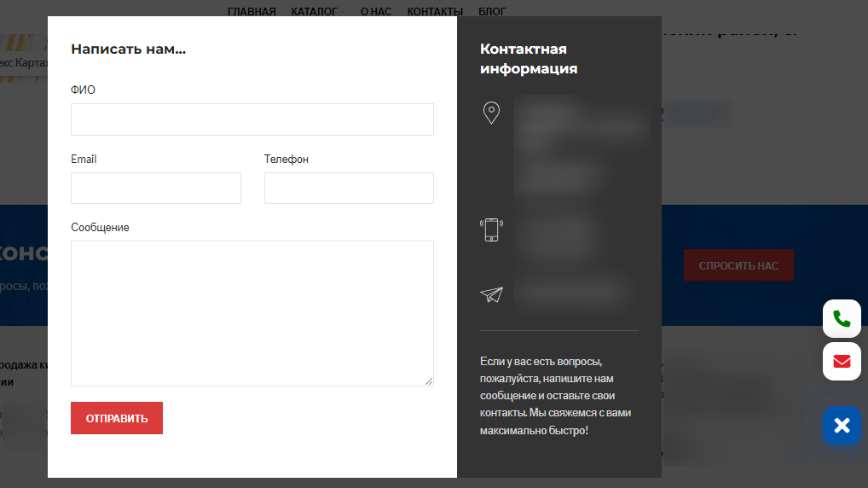Click the Телефон input field
868x488 pixels.
tap(349, 188)
